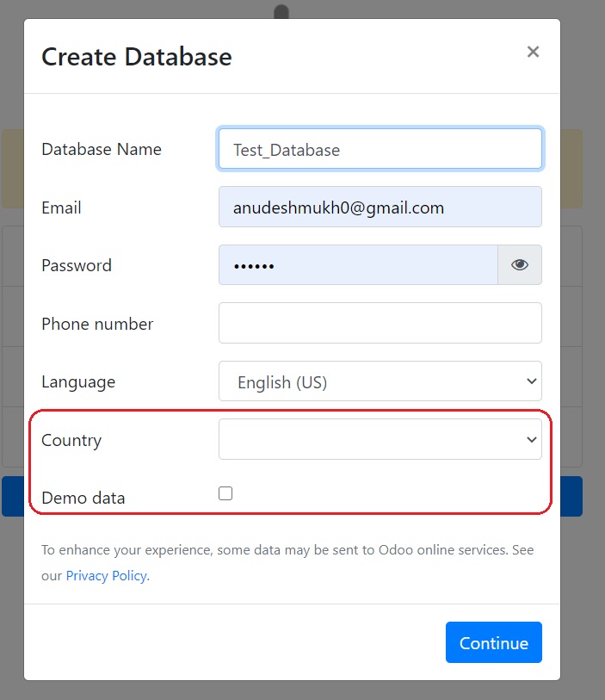Image resolution: width=605 pixels, height=700 pixels.
Task: Click the Database Name label
Action: pyautogui.click(x=102, y=149)
